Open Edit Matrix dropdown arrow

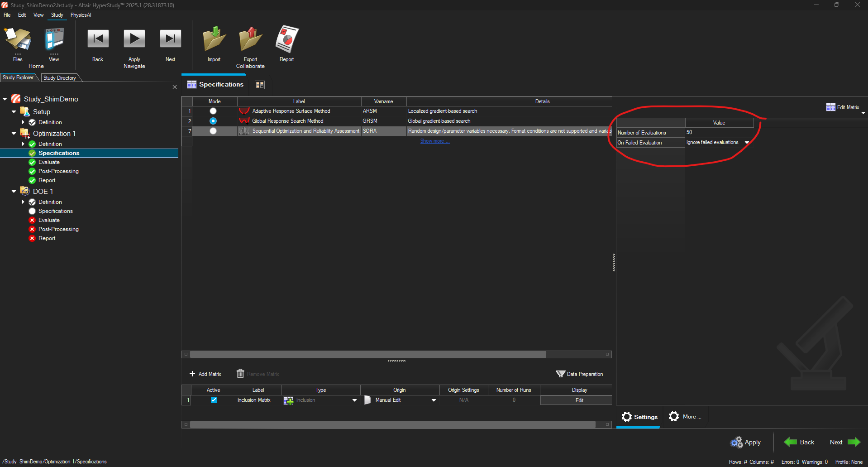tap(863, 113)
